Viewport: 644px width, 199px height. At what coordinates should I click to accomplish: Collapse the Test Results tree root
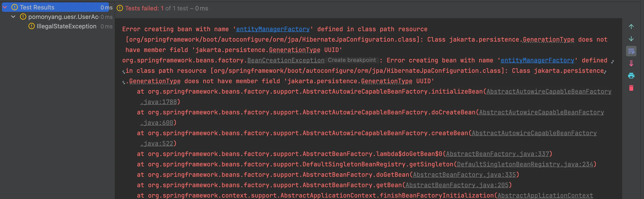[x=5, y=8]
